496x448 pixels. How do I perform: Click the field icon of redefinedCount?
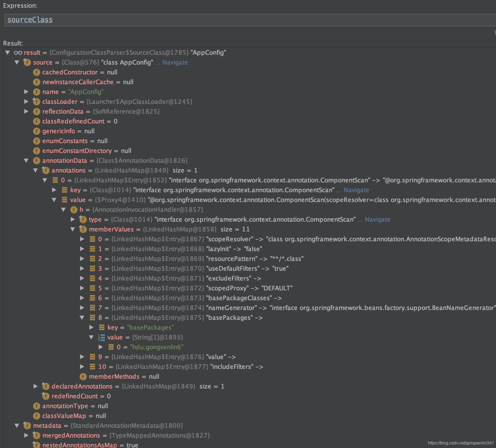click(46, 396)
